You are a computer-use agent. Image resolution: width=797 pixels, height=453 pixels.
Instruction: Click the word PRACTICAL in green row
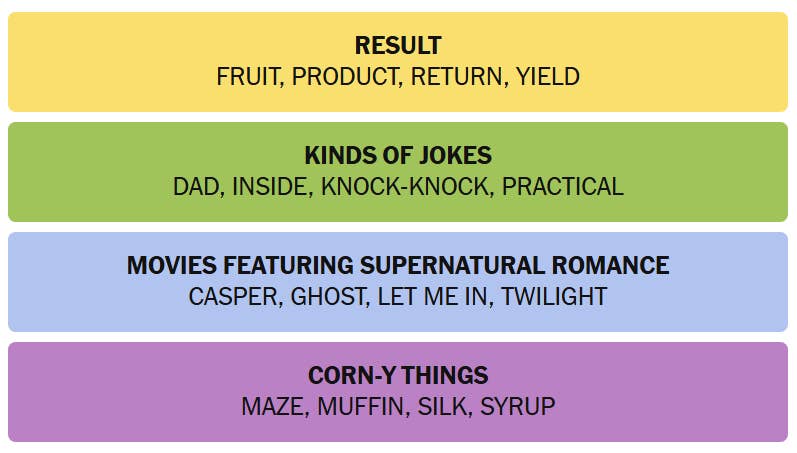563,187
